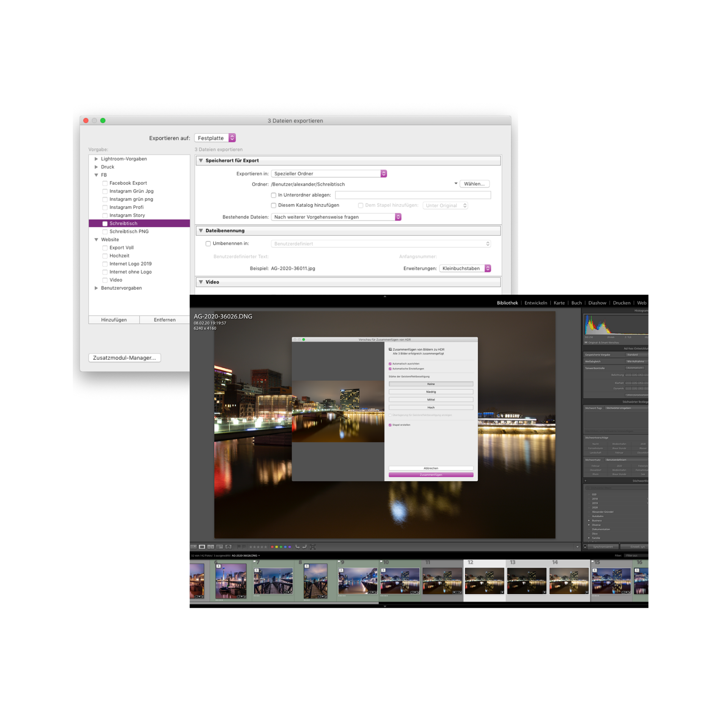Select deghost amount 'Mittel'

pyautogui.click(x=431, y=400)
